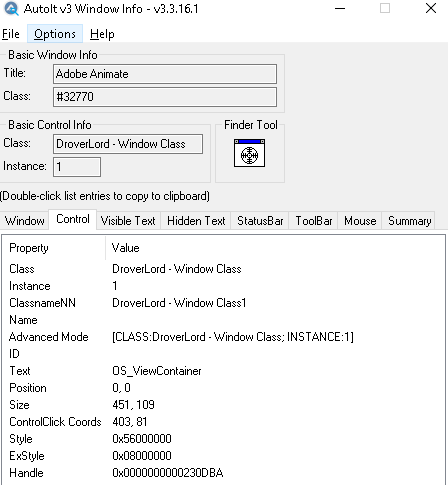Select the Advanced Mode row in list
Viewport: 448px width, 485px height.
[x=223, y=337]
